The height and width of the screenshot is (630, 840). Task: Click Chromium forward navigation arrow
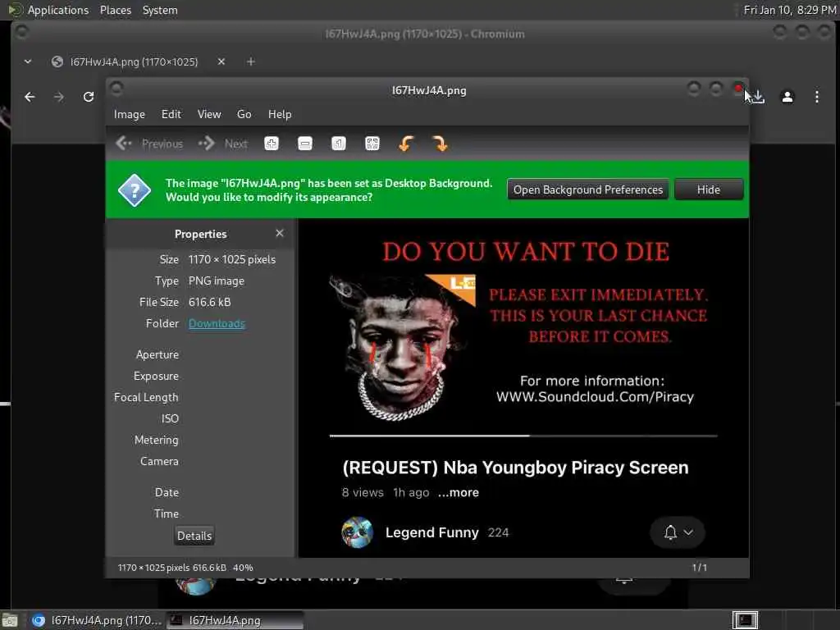pyautogui.click(x=59, y=97)
